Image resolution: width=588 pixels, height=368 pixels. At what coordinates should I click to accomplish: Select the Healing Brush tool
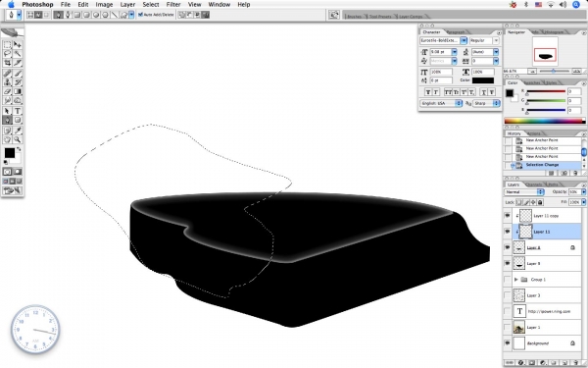[7, 74]
